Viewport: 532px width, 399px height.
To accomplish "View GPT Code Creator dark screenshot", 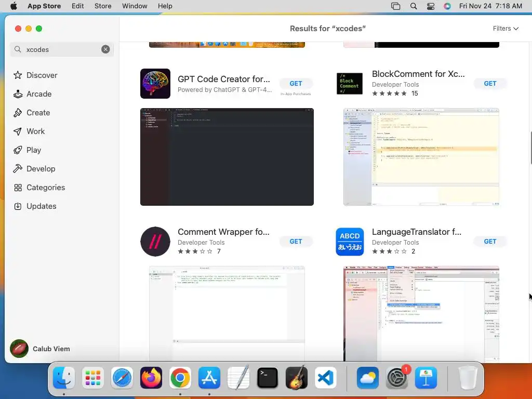I will pos(227,157).
